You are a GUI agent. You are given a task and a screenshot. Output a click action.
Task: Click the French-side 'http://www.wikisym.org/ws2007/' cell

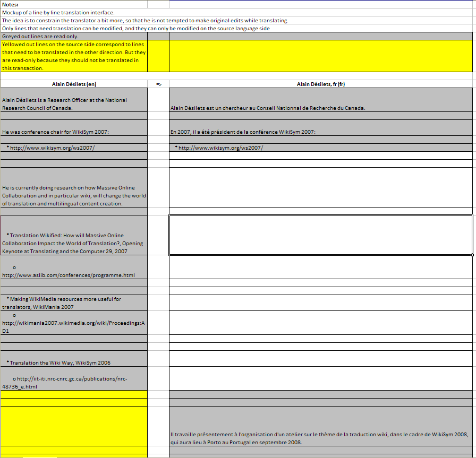pos(321,148)
